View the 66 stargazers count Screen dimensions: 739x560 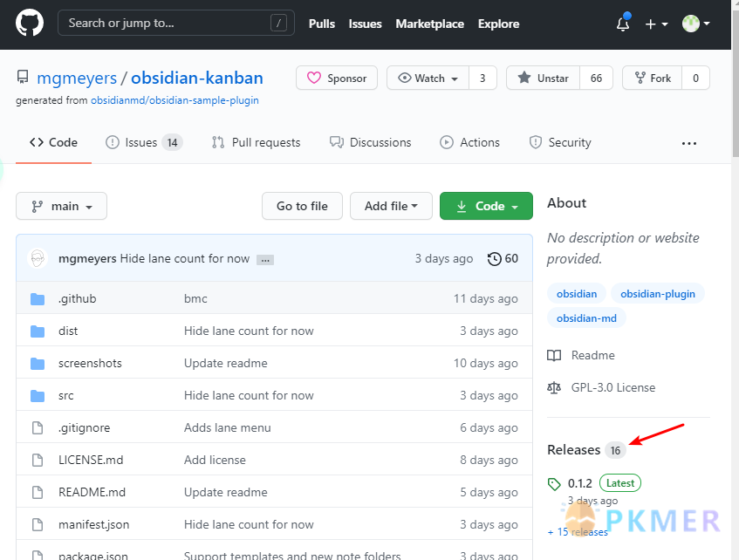tap(596, 78)
